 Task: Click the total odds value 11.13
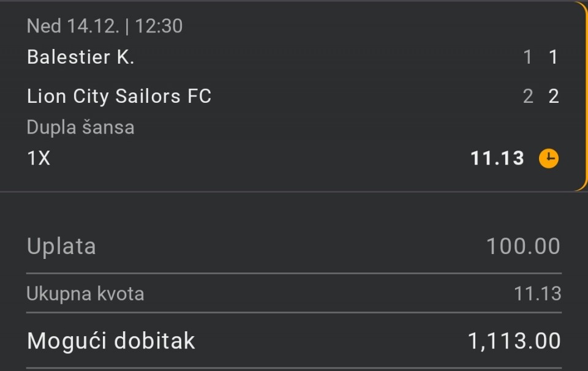point(537,294)
